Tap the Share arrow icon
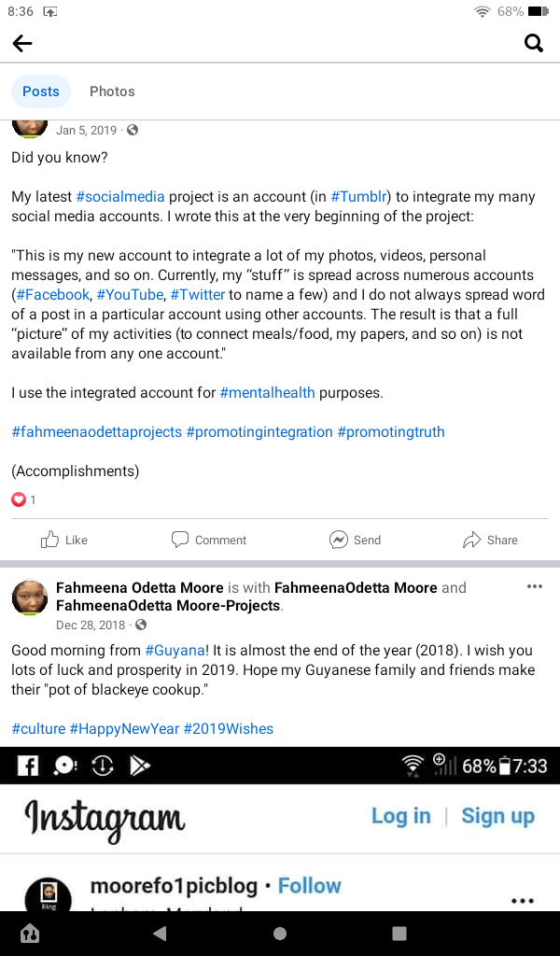 pos(472,540)
